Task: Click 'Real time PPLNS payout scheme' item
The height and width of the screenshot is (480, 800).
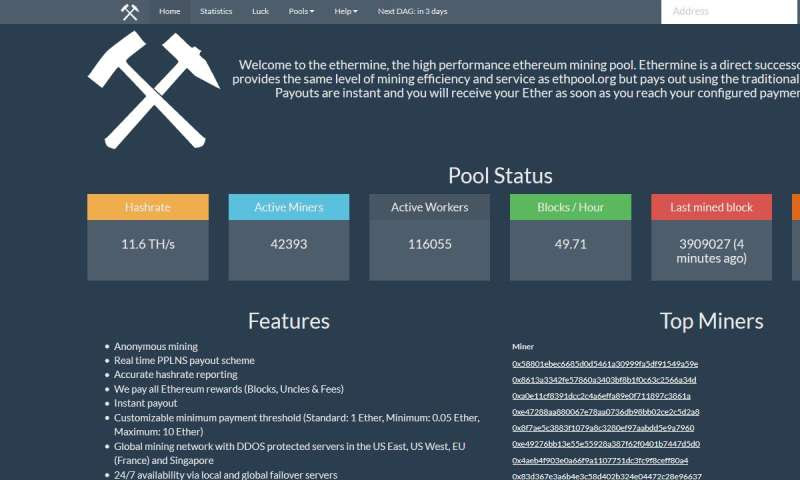Action: [x=184, y=360]
